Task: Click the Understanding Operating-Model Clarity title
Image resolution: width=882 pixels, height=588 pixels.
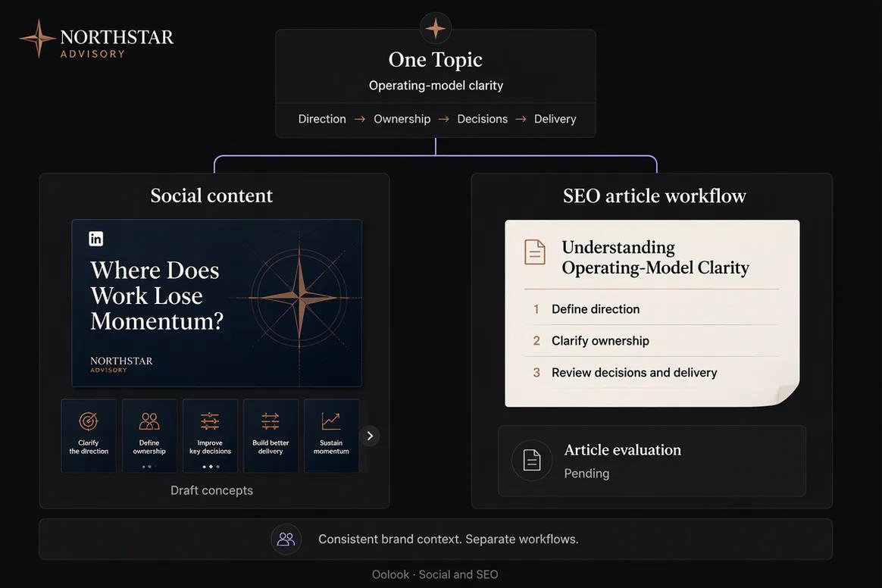Action: (655, 257)
